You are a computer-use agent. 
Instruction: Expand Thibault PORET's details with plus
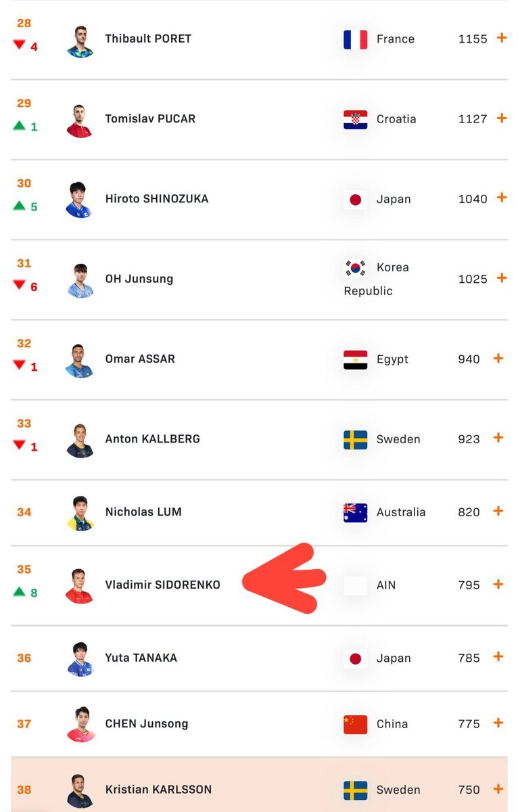[502, 38]
